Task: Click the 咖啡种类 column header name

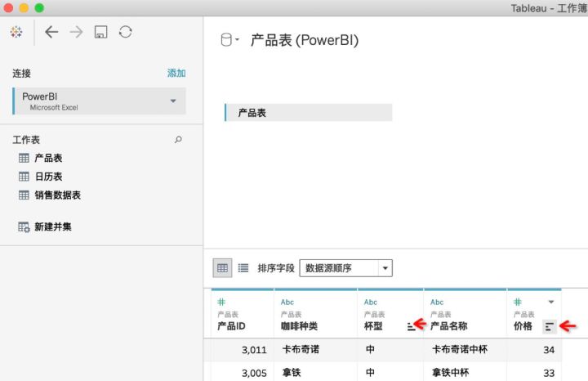Action: [299, 326]
